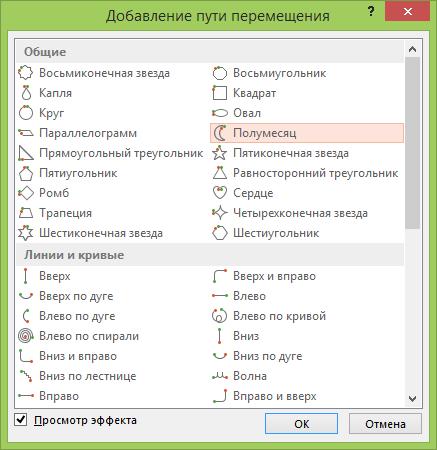
Task: Pick the Ромб path icon
Action: point(26,193)
